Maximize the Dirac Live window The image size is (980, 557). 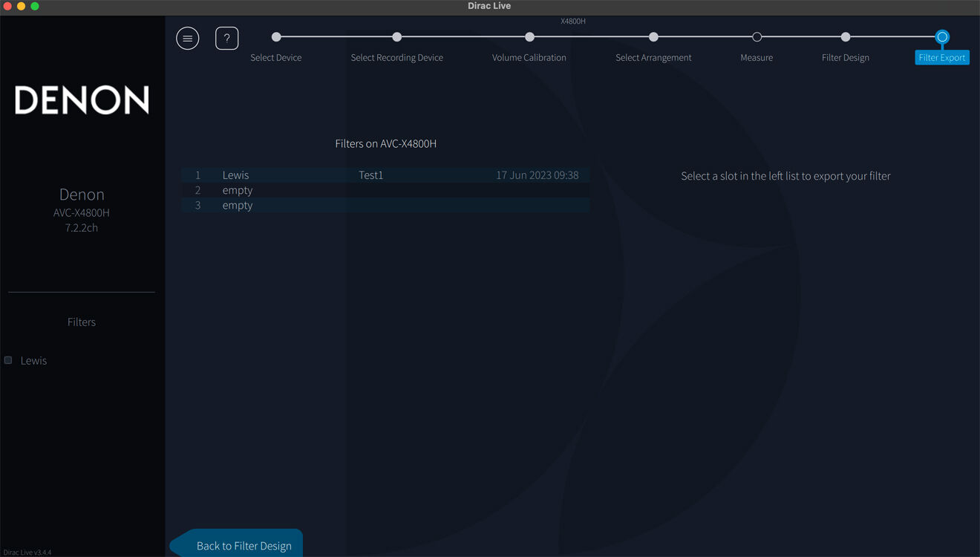tap(34, 6)
